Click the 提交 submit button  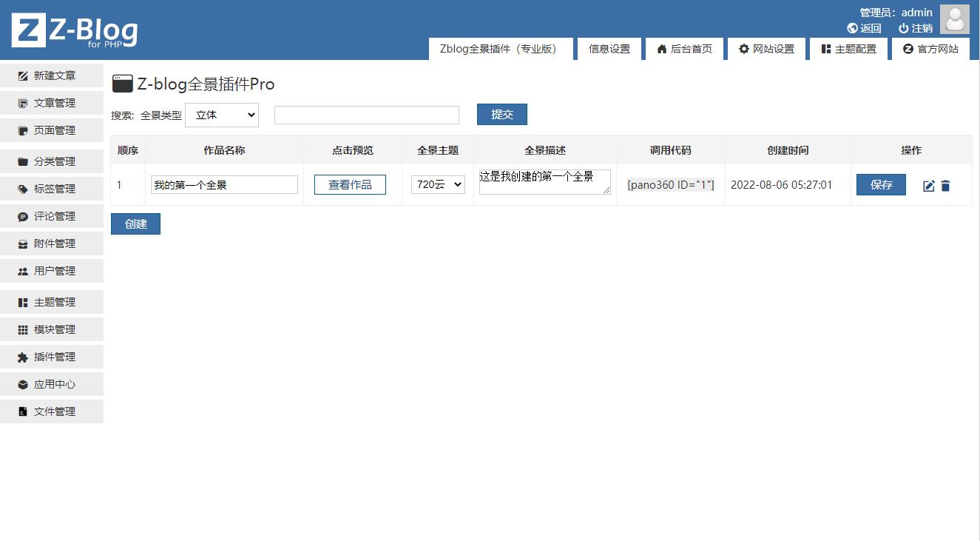click(502, 114)
